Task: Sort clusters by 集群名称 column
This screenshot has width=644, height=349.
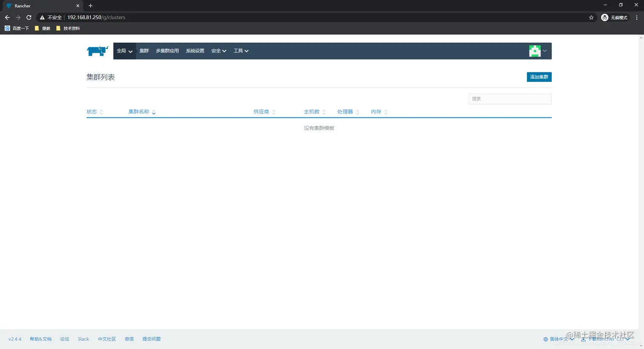Action: coord(142,112)
